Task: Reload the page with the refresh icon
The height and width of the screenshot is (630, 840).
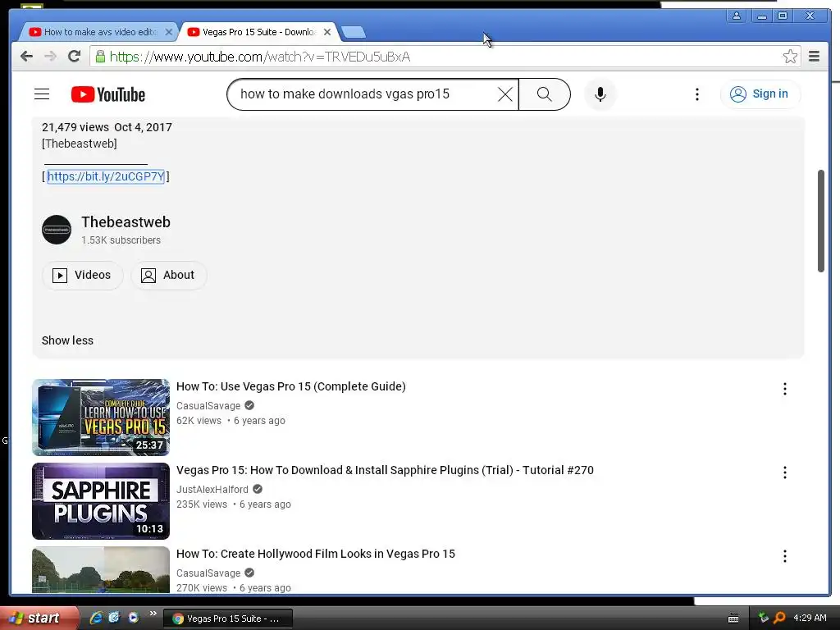Action: [74, 57]
